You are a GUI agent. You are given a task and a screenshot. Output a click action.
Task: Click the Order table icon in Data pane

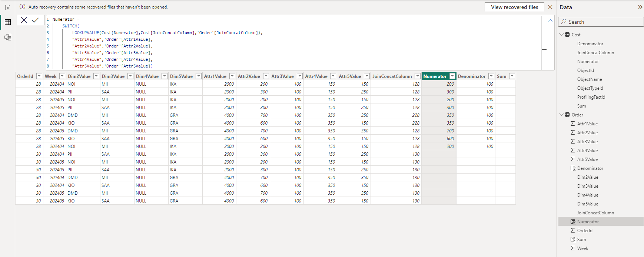(567, 115)
